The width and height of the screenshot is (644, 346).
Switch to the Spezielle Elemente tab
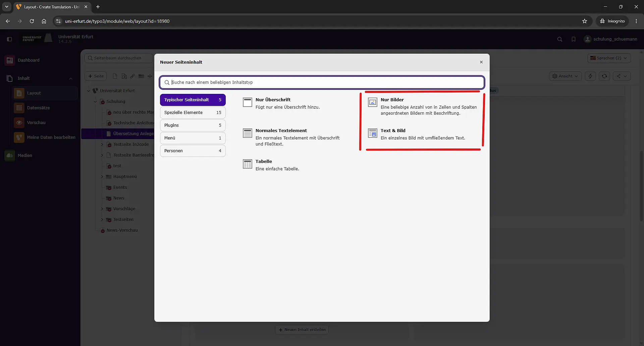pyautogui.click(x=193, y=113)
